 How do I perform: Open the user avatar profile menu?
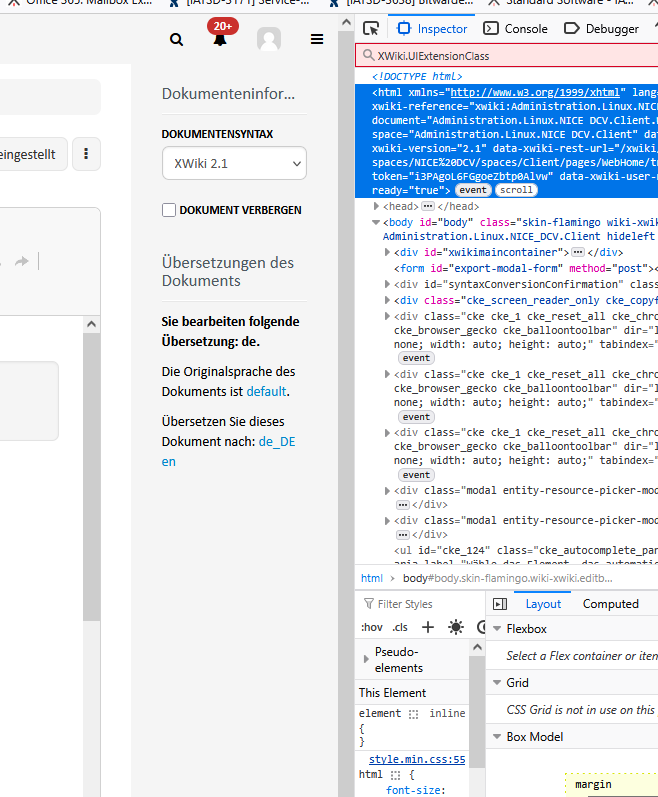point(269,40)
